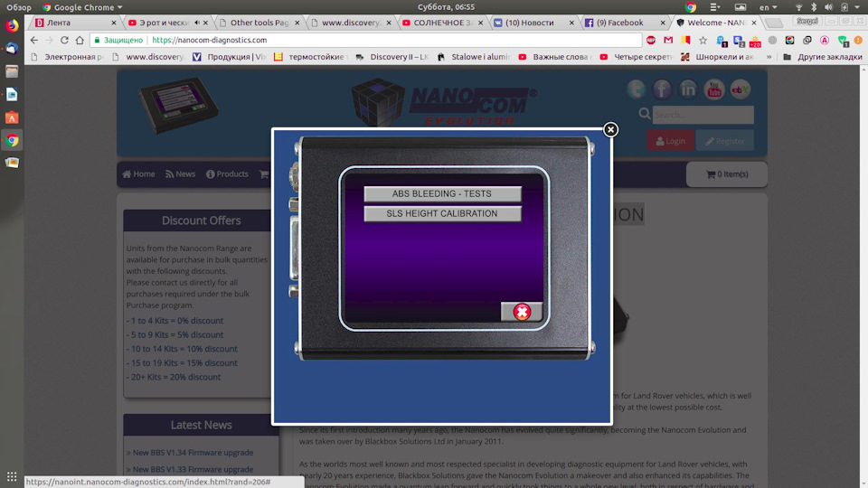Focus the site Search field
The width and height of the screenshot is (868, 488).
tap(703, 115)
